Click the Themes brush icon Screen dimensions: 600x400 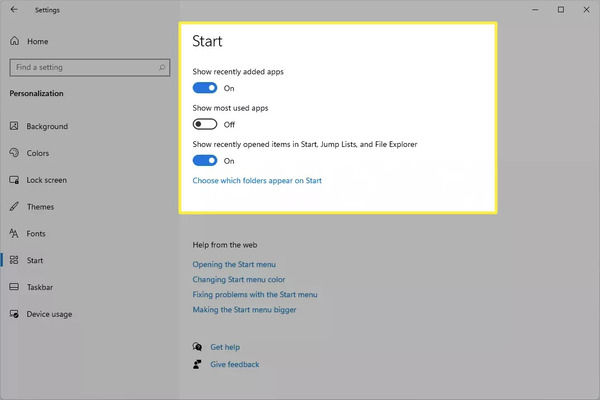click(x=14, y=206)
